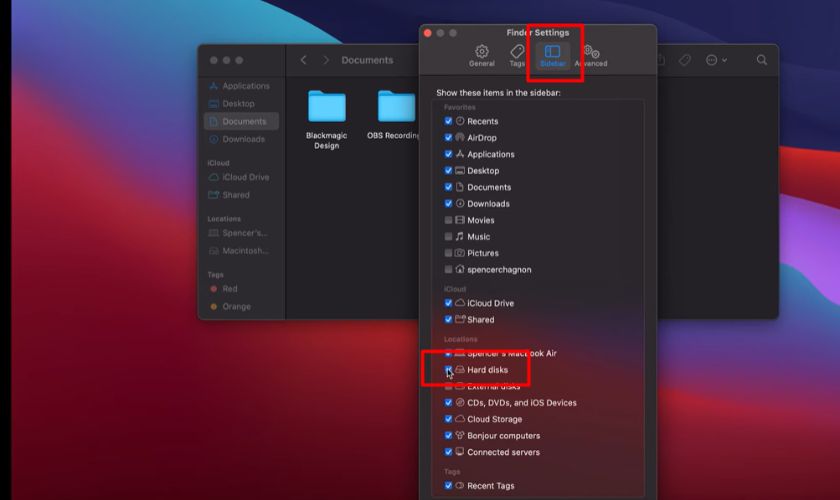Uncheck the Documents checkbox in settings
This screenshot has height=500, width=840.
[448, 187]
